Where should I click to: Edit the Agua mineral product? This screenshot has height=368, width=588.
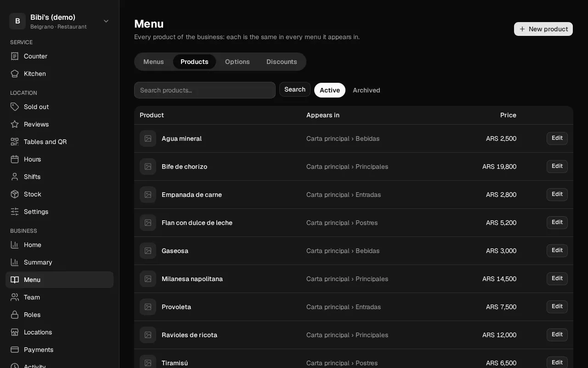557,138
